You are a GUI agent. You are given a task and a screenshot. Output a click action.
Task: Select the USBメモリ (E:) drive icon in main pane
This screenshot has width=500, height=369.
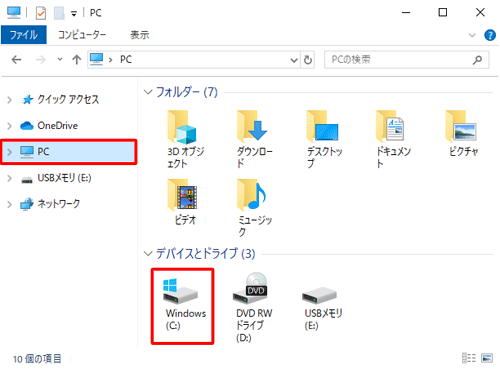pos(322,308)
